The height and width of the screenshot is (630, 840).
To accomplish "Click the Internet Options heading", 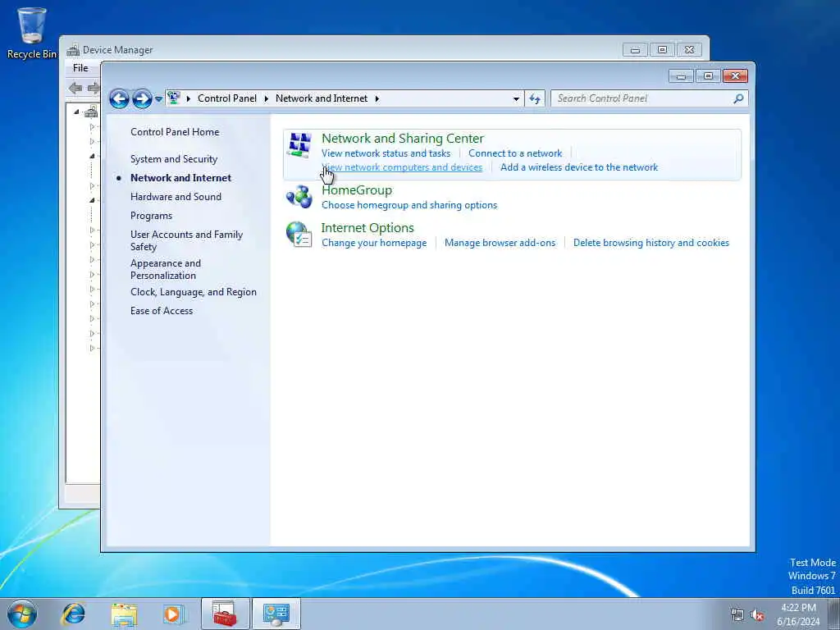I will click(367, 228).
